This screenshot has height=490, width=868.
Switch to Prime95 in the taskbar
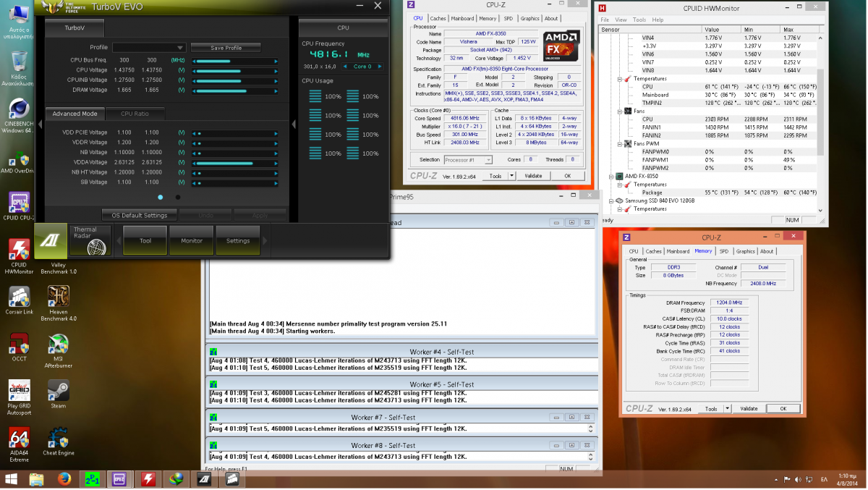point(93,479)
